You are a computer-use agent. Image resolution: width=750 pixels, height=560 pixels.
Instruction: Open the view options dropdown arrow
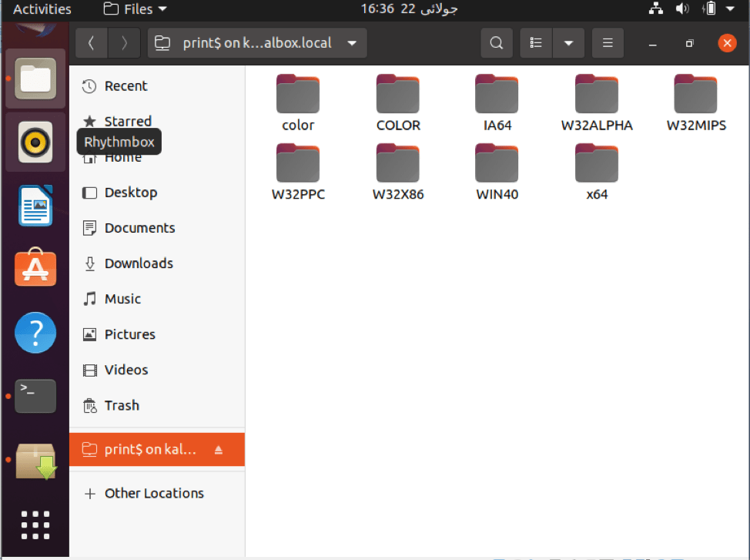pos(568,43)
